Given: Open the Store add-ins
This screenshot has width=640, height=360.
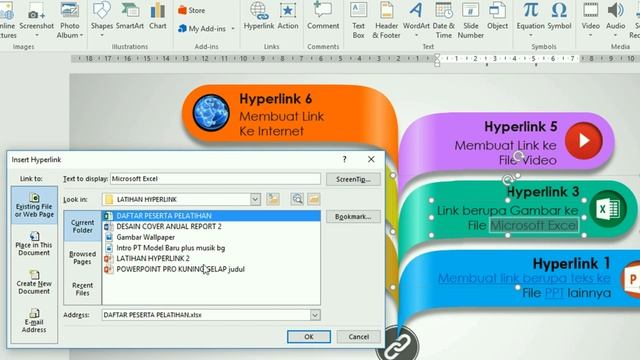Looking at the screenshot, I should (x=191, y=11).
